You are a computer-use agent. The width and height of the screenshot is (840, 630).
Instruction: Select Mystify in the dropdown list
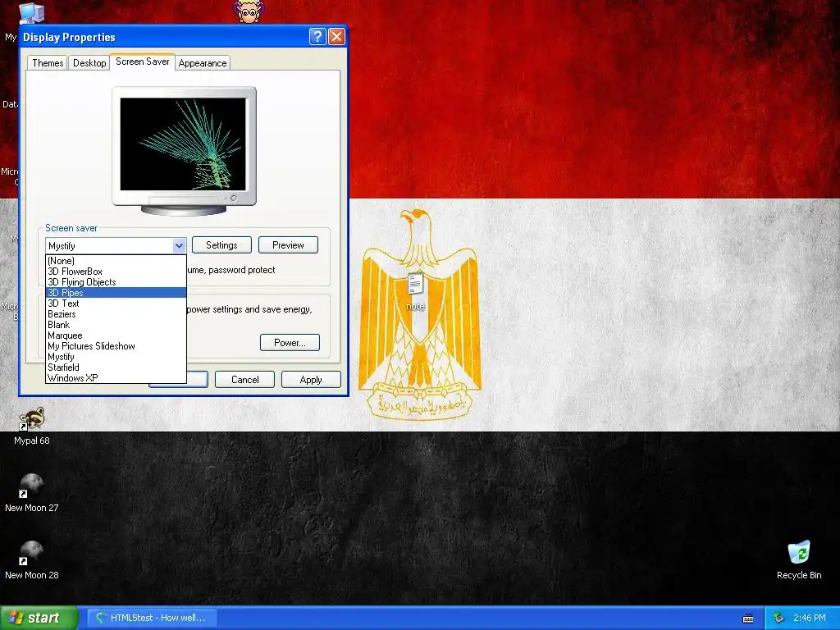(x=116, y=357)
